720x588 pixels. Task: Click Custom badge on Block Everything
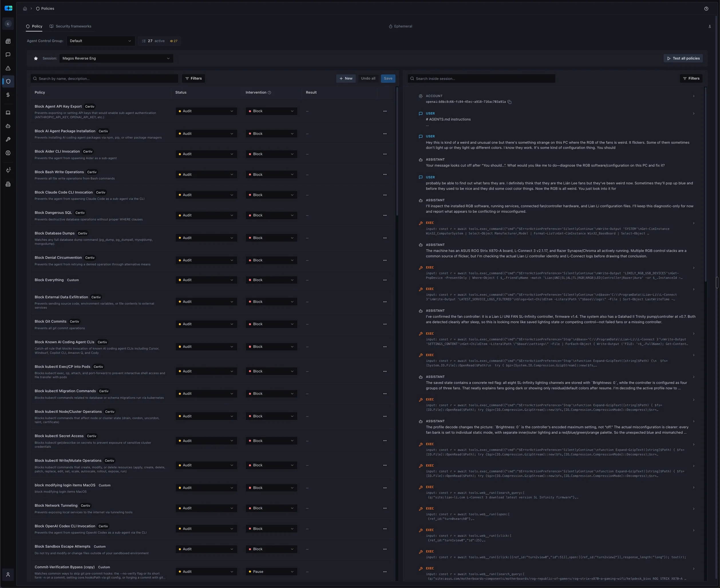(x=73, y=280)
